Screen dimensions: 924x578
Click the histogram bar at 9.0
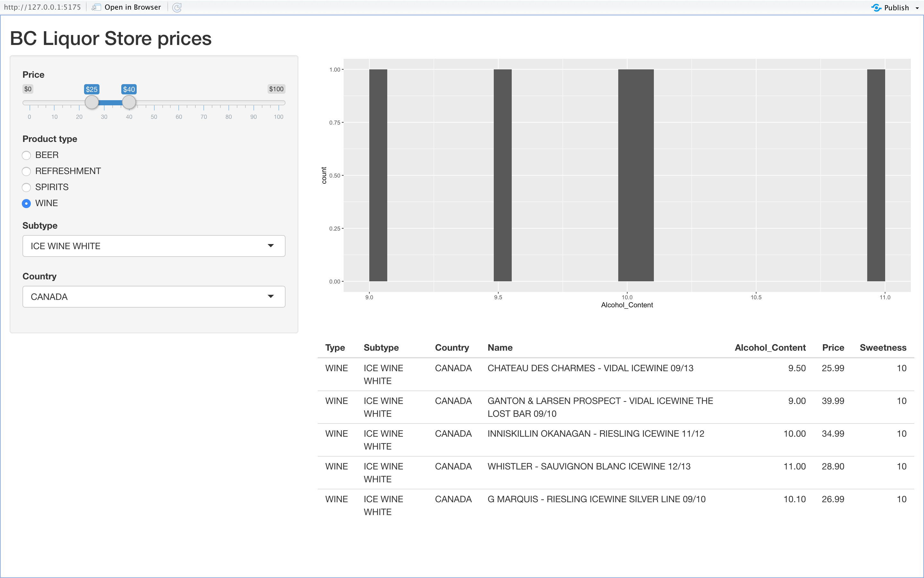(378, 175)
